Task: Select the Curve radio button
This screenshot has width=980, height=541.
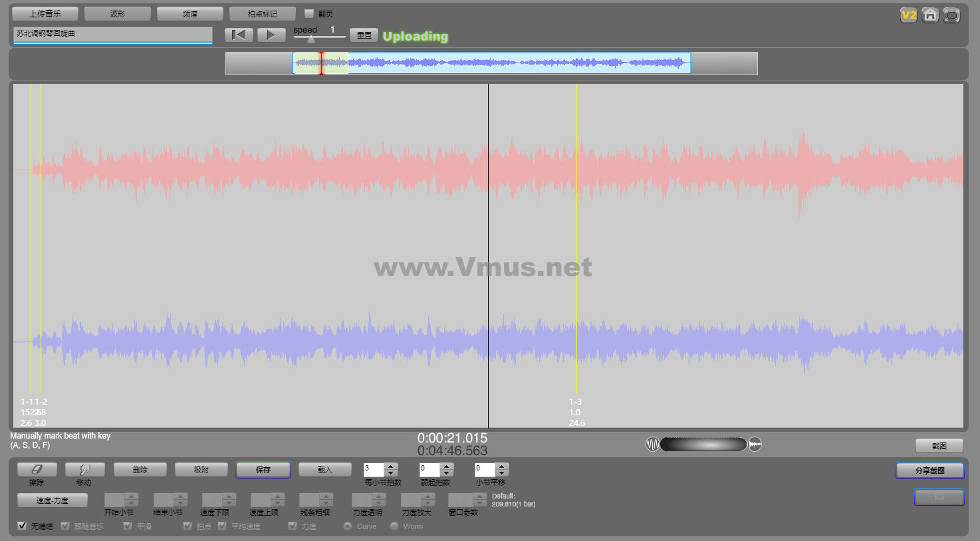Action: click(x=348, y=526)
